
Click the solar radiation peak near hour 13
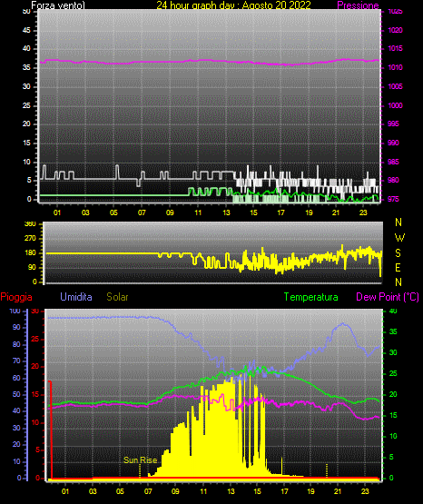pyautogui.click(x=230, y=380)
